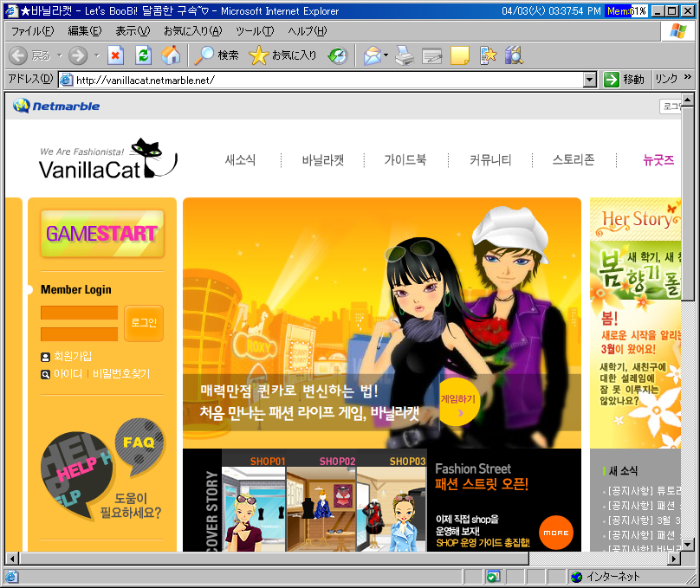Open the History toolbar icon
The height and width of the screenshot is (588, 700).
(337, 55)
